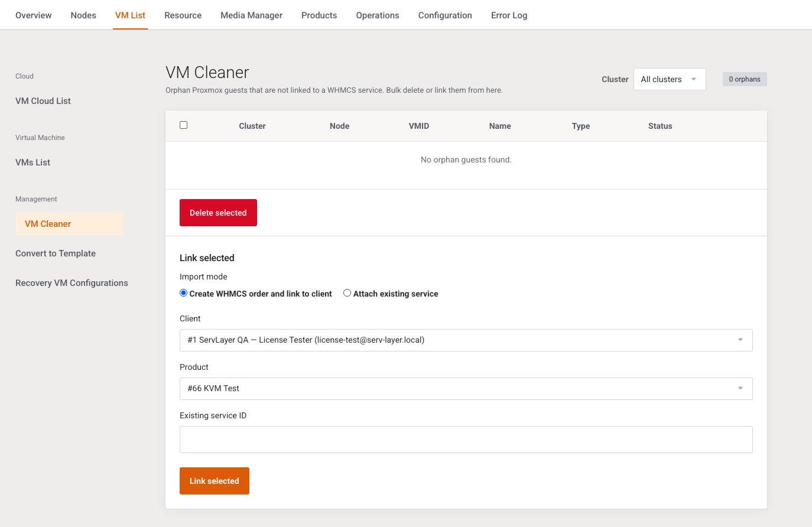This screenshot has width=812, height=527.
Task: Click the orange Link selected button
Action: [x=215, y=481]
